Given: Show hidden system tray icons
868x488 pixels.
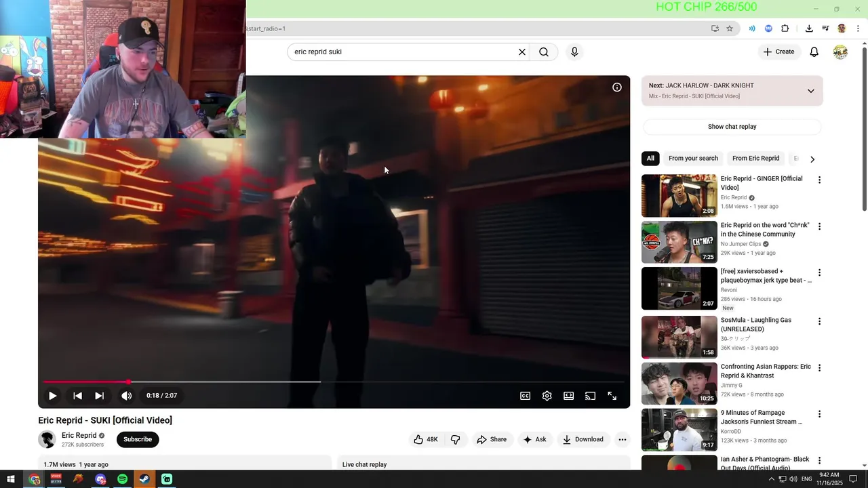Looking at the screenshot, I should 771,479.
